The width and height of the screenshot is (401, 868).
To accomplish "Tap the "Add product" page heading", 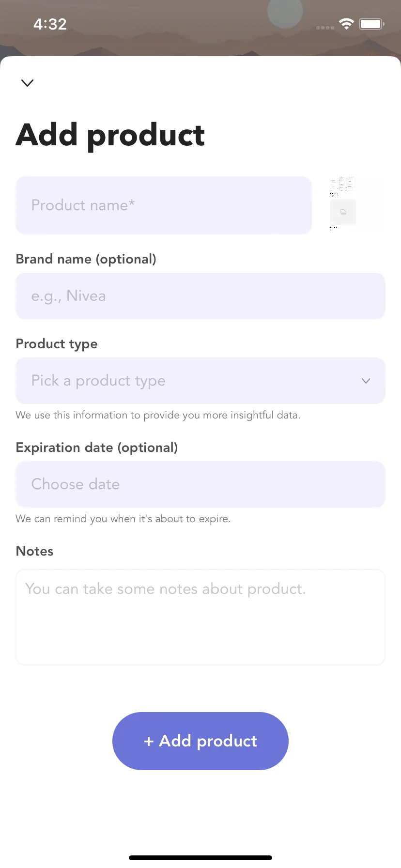I will tap(110, 135).
